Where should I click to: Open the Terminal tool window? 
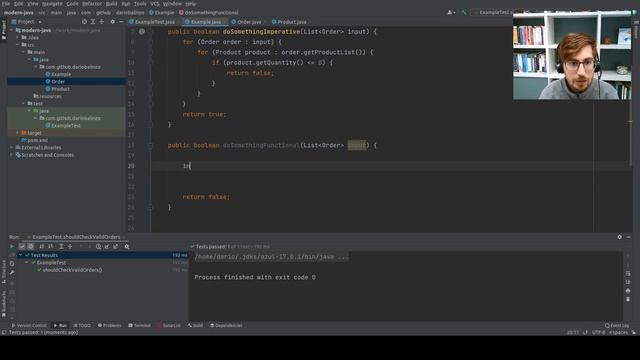coord(140,326)
